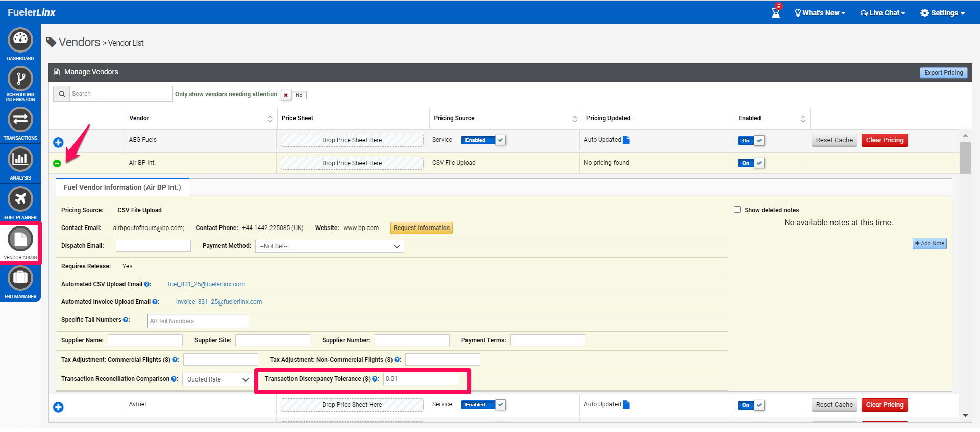This screenshot has height=432, width=980.
Task: Go to Transactions in the sidebar
Action: point(20,120)
